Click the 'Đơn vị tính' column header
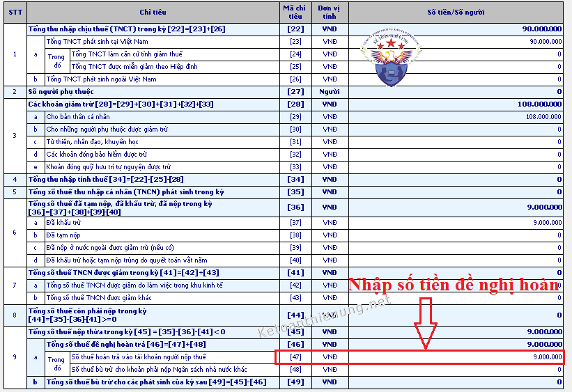This screenshot has height=392, width=572. pos(330,13)
